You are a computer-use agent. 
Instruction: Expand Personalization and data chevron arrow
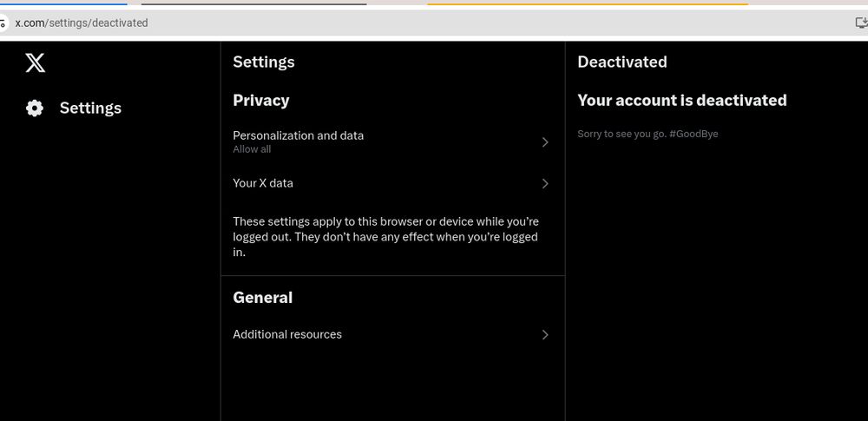[545, 142]
